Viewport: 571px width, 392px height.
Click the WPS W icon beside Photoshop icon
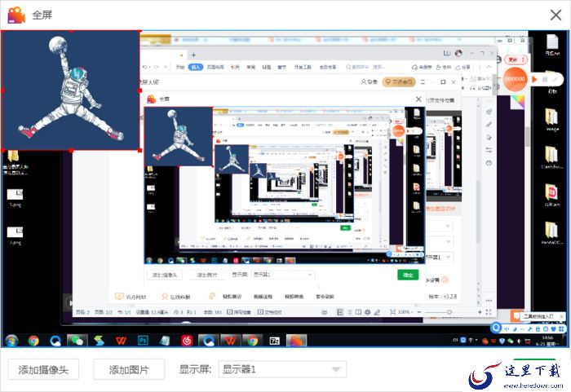tap(121, 341)
